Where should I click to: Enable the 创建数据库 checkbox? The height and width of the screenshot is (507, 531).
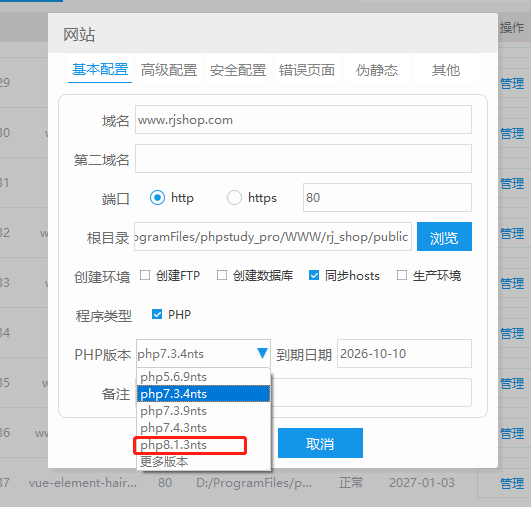pyautogui.click(x=222, y=275)
